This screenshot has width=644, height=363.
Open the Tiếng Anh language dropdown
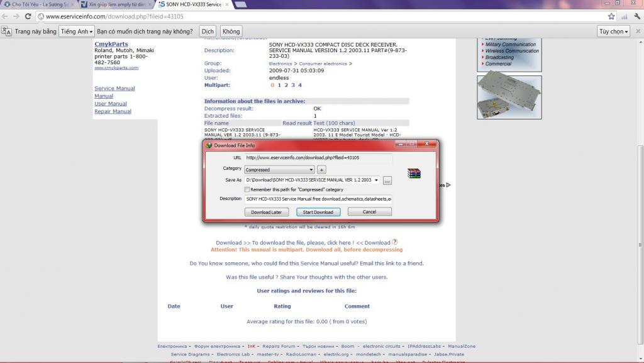[77, 31]
